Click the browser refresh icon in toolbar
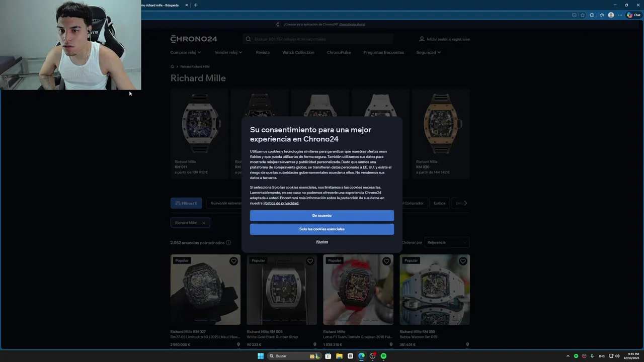 tap(592, 15)
